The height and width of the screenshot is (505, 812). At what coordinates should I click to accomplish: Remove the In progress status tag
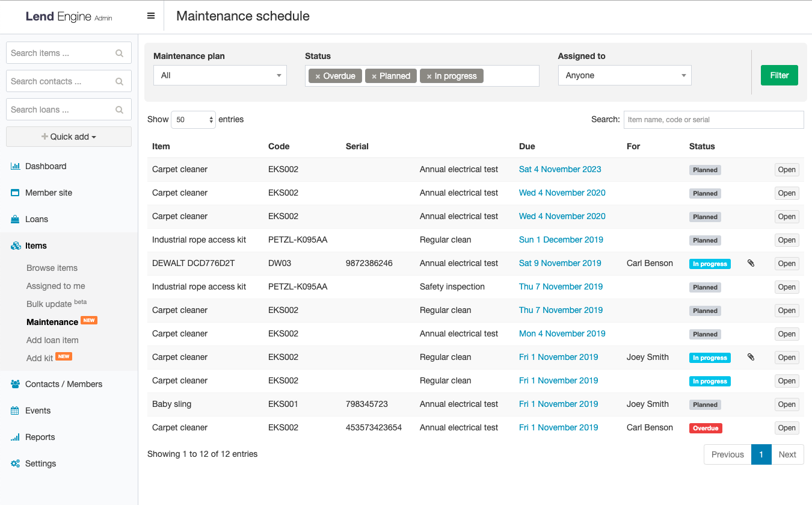point(429,76)
